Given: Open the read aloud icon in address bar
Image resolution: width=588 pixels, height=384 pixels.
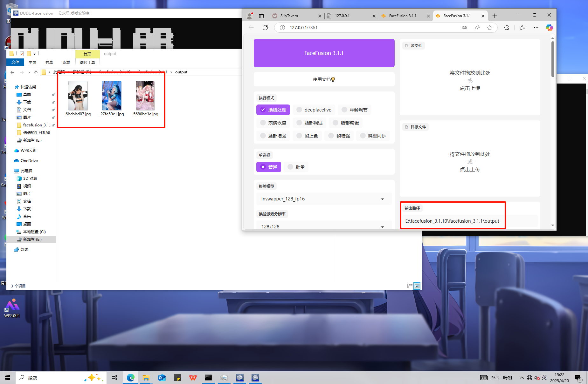Looking at the screenshot, I should 477,28.
